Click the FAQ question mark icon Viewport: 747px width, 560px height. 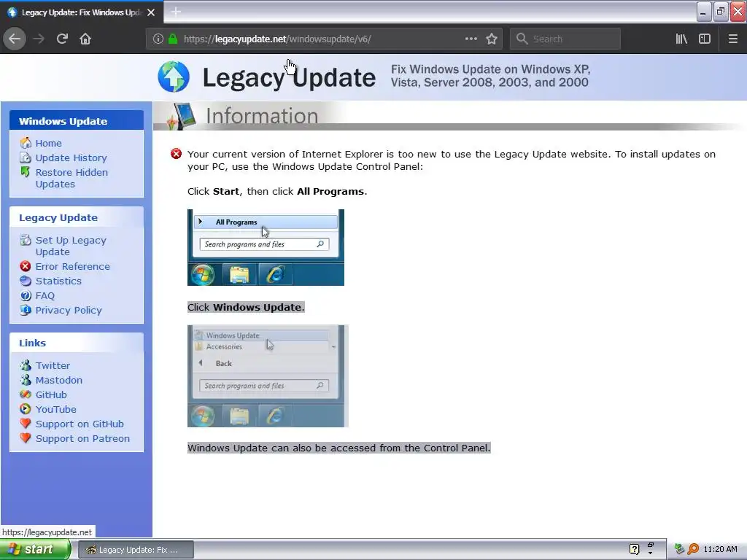[x=26, y=296]
